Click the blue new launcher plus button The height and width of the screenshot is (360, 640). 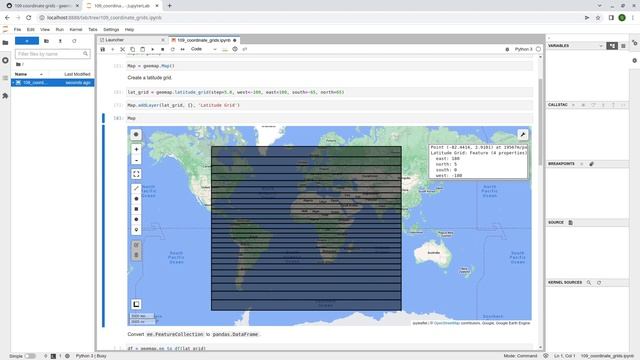(27, 41)
